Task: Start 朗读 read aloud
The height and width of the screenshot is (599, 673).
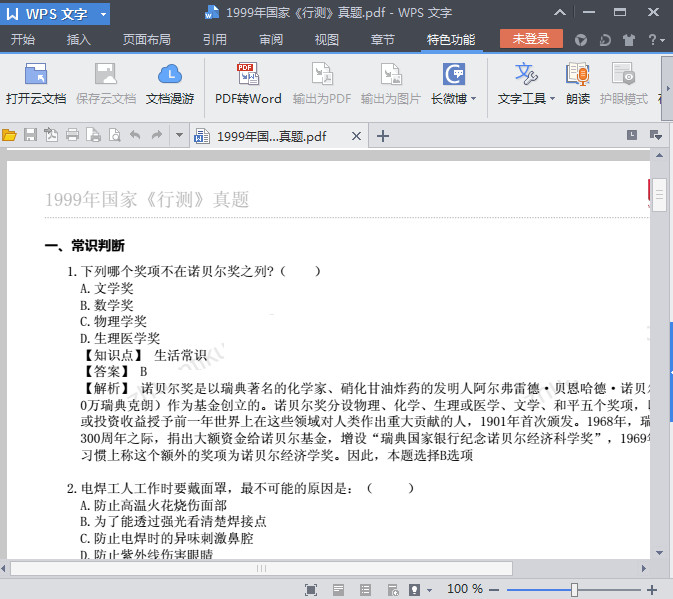Action: pyautogui.click(x=578, y=84)
